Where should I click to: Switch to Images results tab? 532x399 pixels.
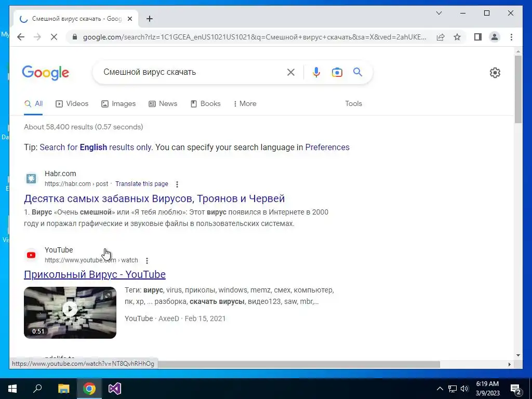pos(118,104)
